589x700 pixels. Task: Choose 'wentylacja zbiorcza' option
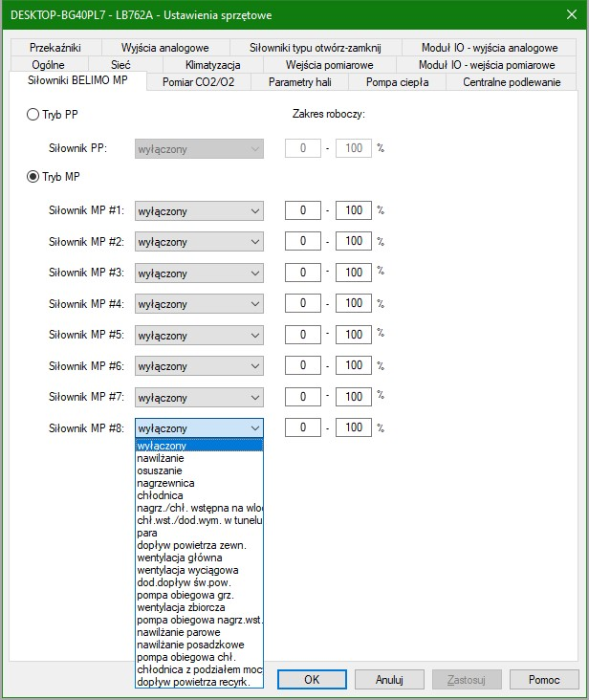pos(199,607)
